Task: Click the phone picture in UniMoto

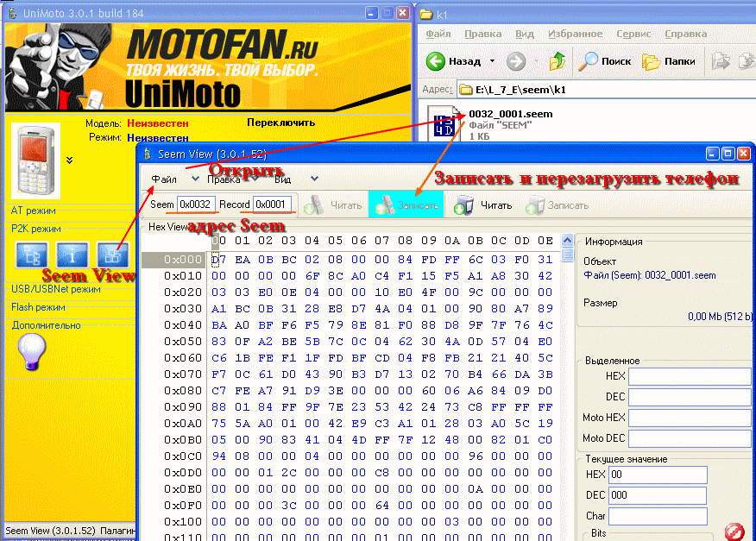Action: click(x=35, y=161)
